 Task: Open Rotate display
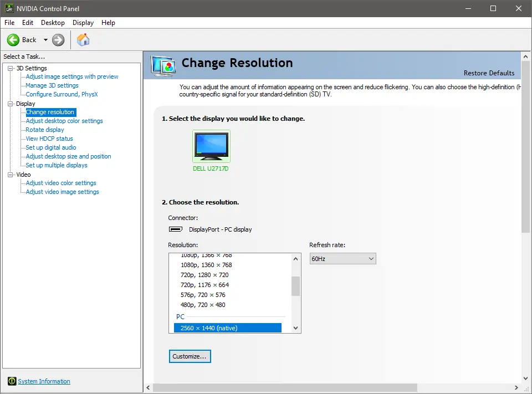pos(45,130)
